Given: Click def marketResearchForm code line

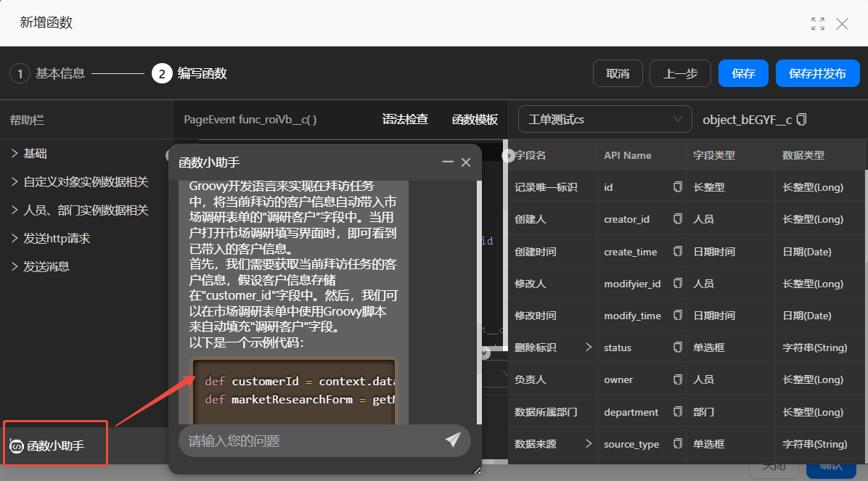Looking at the screenshot, I should click(299, 400).
